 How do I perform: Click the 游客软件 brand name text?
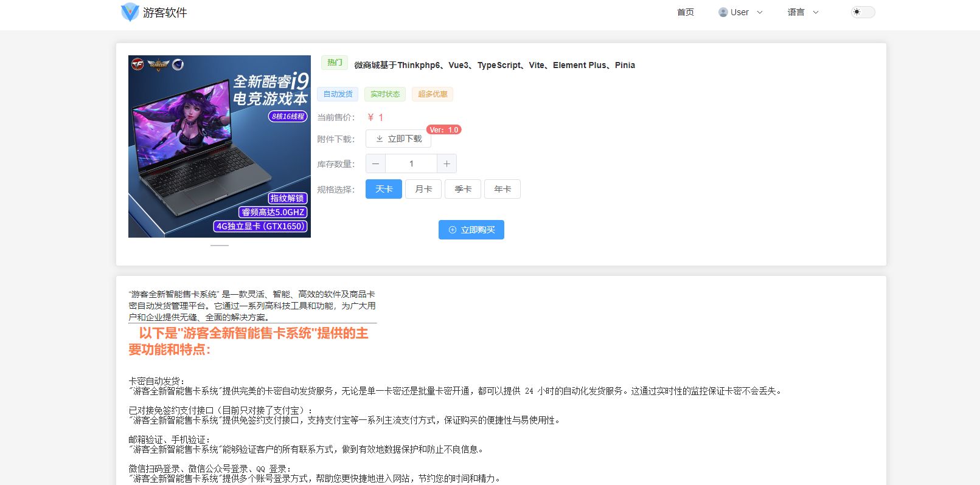pos(165,12)
